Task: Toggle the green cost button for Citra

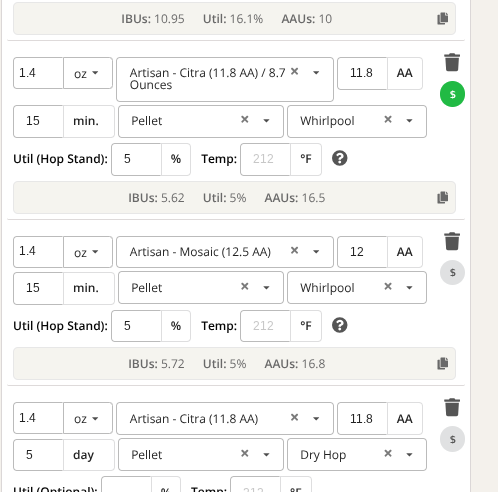Action: pyautogui.click(x=452, y=94)
